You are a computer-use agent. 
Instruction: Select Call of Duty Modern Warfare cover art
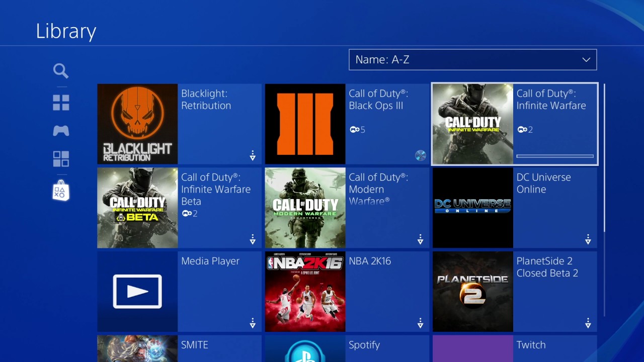[x=305, y=208]
